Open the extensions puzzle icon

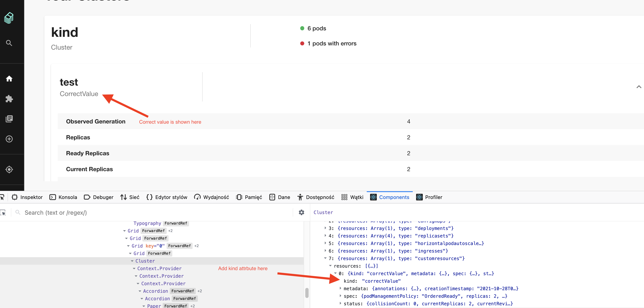coord(9,99)
